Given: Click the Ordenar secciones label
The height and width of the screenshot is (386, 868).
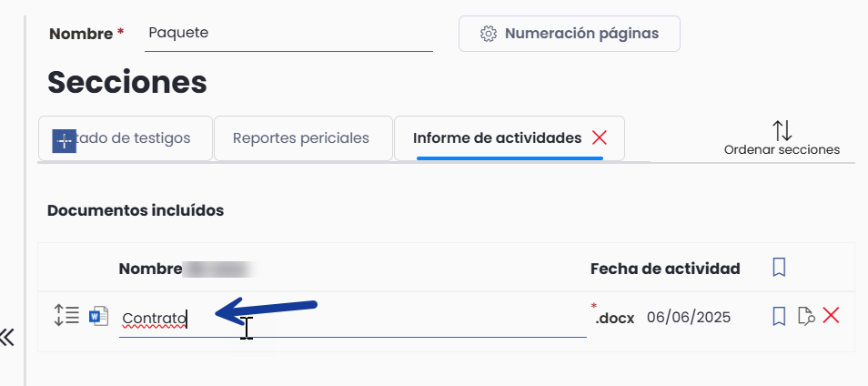Looking at the screenshot, I should click(x=782, y=149).
